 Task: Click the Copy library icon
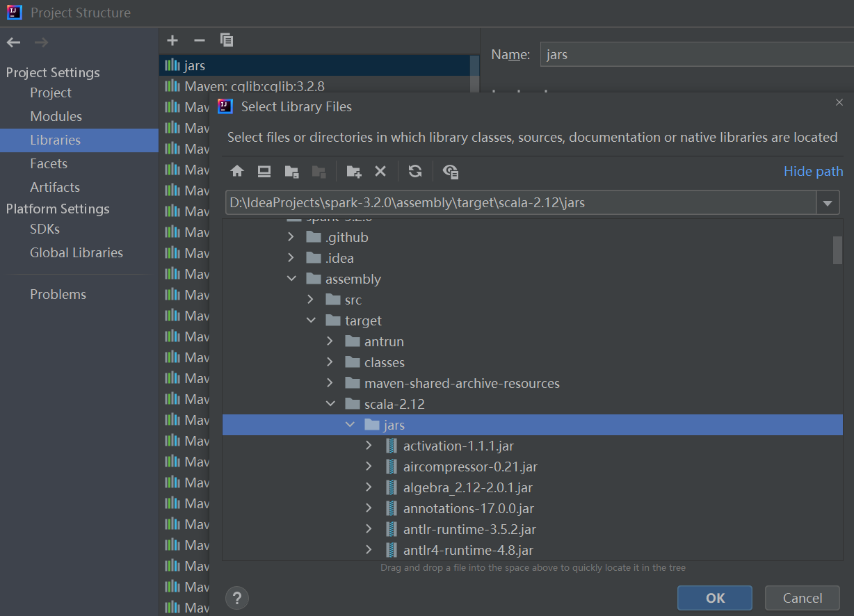coord(226,40)
